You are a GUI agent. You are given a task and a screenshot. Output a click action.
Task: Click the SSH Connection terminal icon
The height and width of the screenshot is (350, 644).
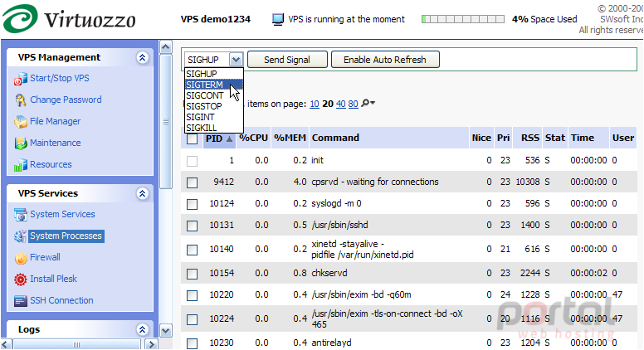(x=21, y=301)
